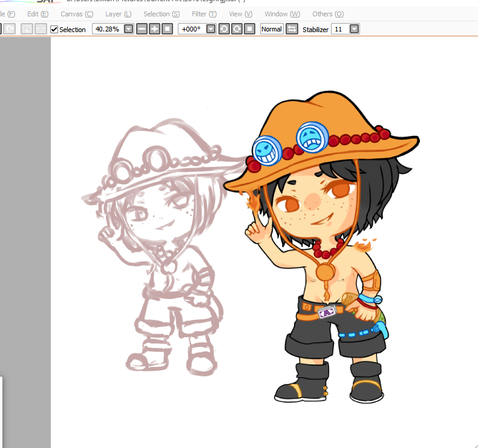Click the +000° rotation angle field
This screenshot has width=478, height=448.
[x=192, y=29]
